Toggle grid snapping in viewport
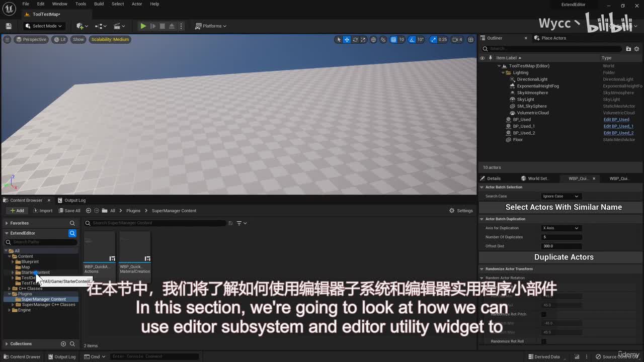This screenshot has width=644, height=362. click(393, 39)
